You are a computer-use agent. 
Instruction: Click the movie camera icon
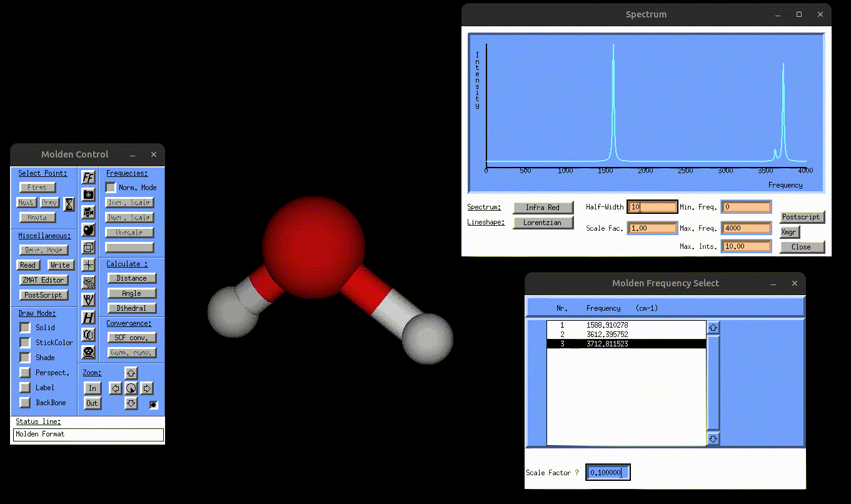88,212
